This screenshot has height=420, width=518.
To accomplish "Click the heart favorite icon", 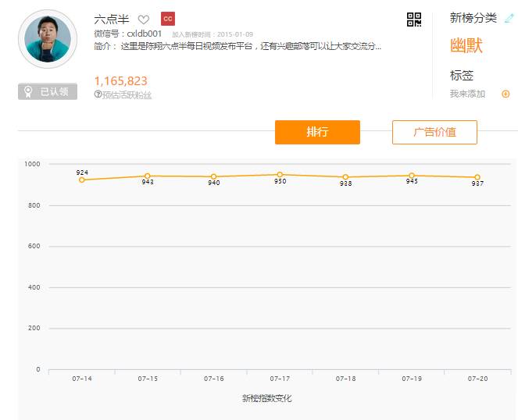I will tap(144, 20).
